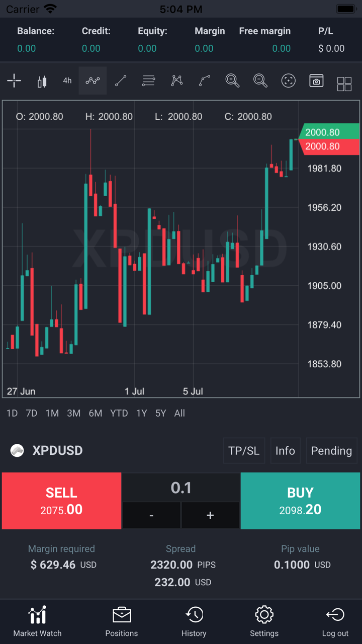362x644 pixels.
Task: Tap the 0.1 volume input field
Action: (x=181, y=488)
